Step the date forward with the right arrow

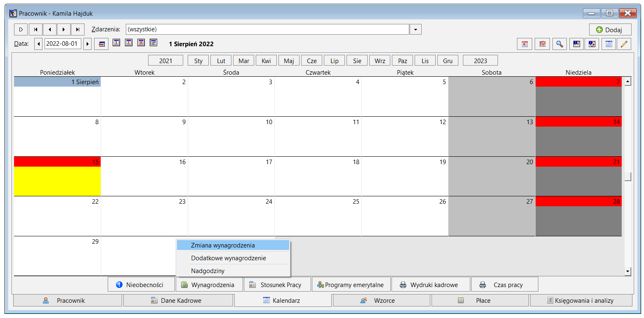tap(87, 44)
